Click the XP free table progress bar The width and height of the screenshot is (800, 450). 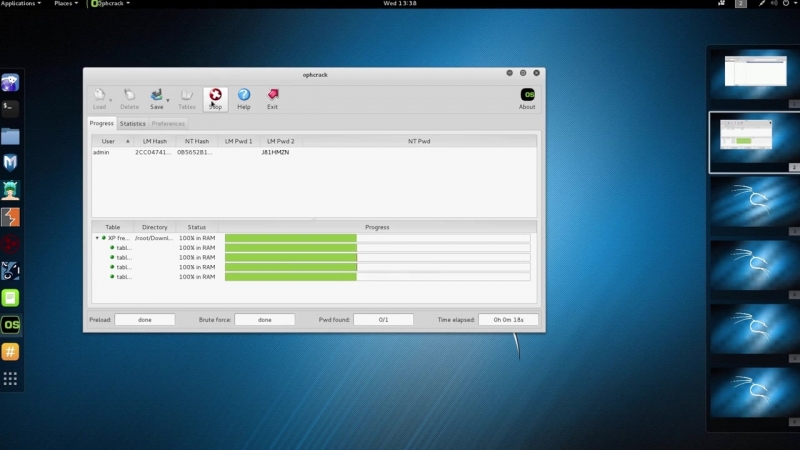click(x=378, y=238)
